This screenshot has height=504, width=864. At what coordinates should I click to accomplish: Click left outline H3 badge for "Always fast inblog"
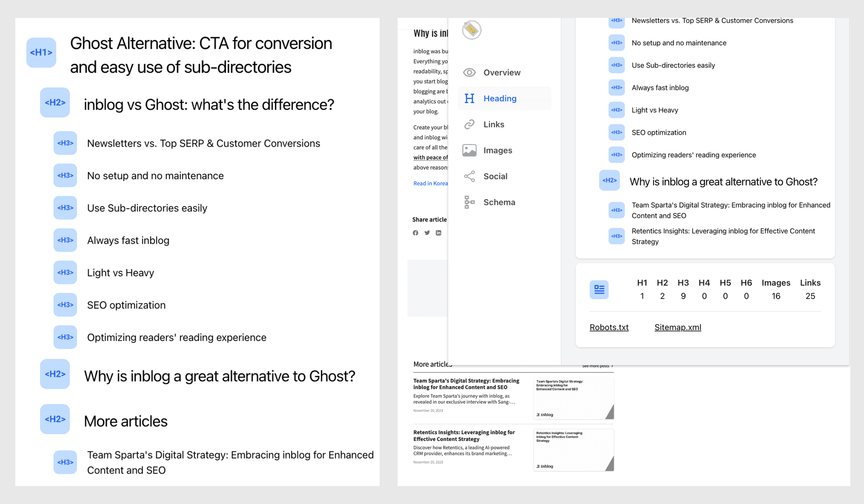pos(65,240)
